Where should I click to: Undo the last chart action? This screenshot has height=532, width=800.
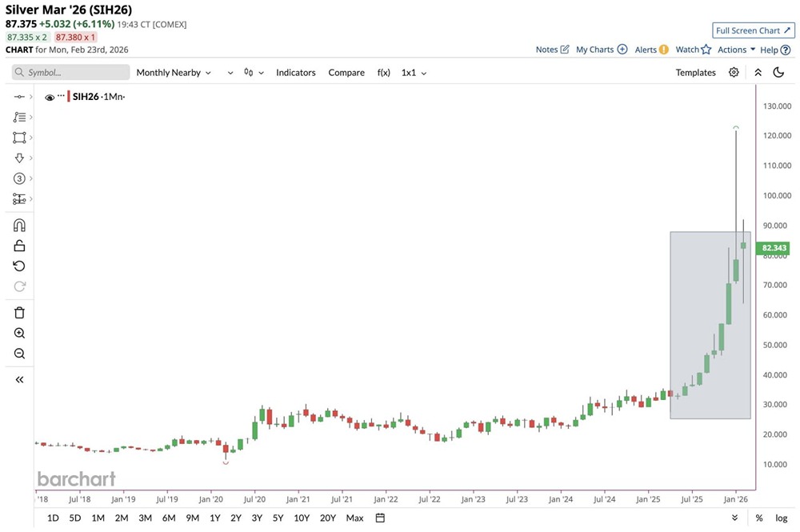(x=20, y=266)
